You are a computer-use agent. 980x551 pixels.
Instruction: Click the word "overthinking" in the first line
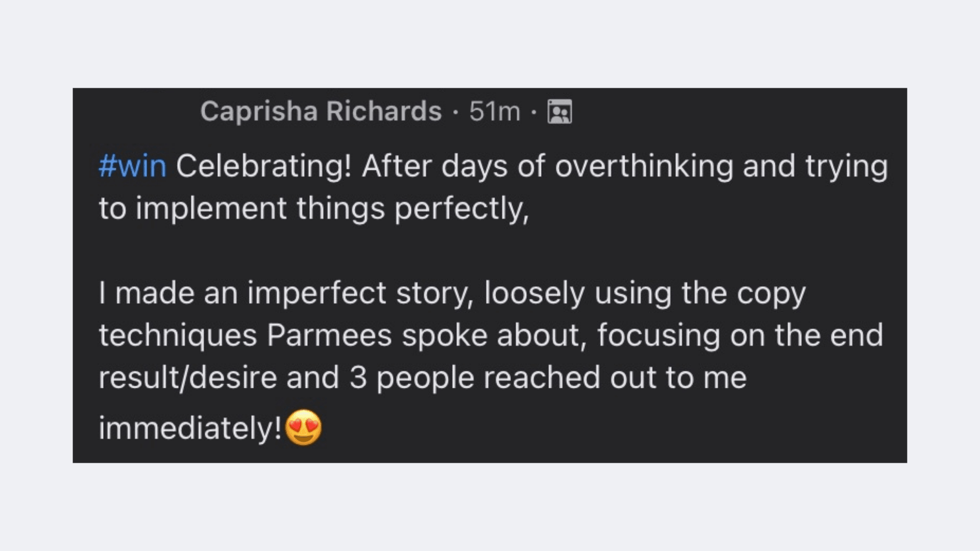click(x=644, y=166)
